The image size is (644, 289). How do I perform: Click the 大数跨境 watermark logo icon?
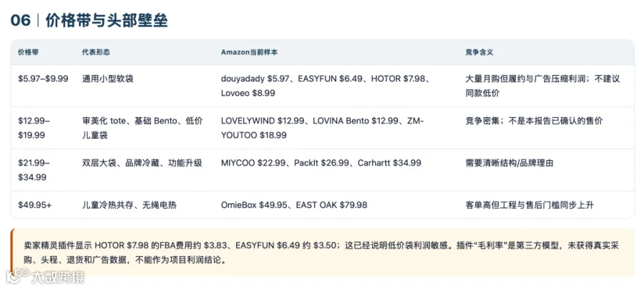17,276
